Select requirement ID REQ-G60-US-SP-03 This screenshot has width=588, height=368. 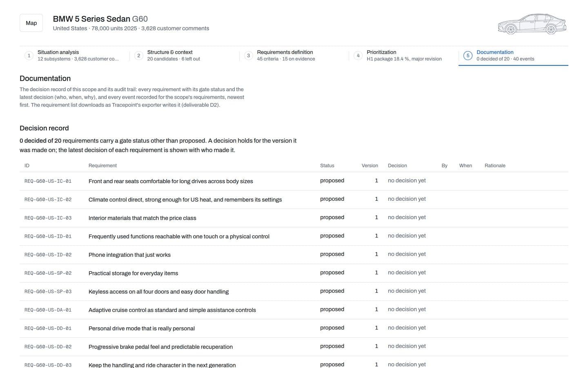pos(48,292)
